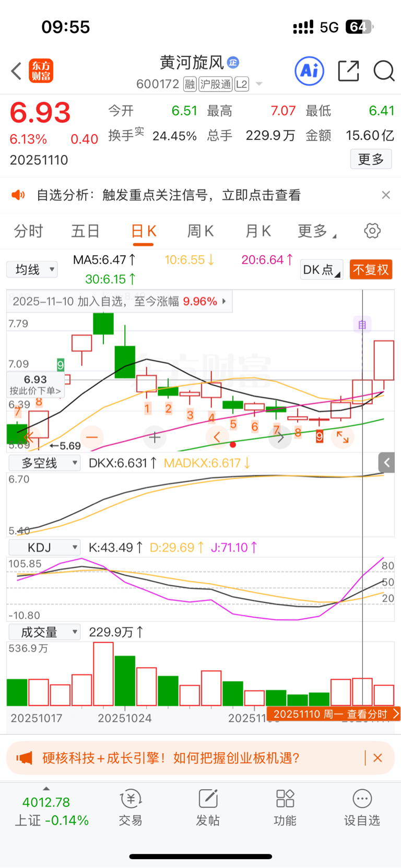Select the 日K tab
Screen dimensions: 401x868
pyautogui.click(x=144, y=231)
